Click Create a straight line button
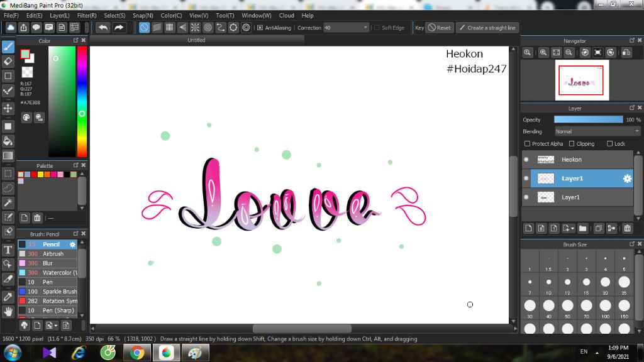Viewport: 644px width, 362px height. pos(487,28)
